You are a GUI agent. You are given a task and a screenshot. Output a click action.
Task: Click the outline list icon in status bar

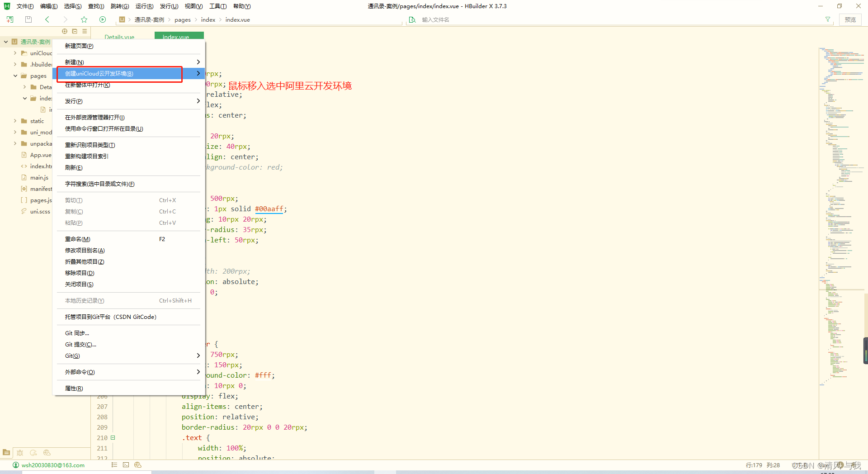[x=114, y=465]
